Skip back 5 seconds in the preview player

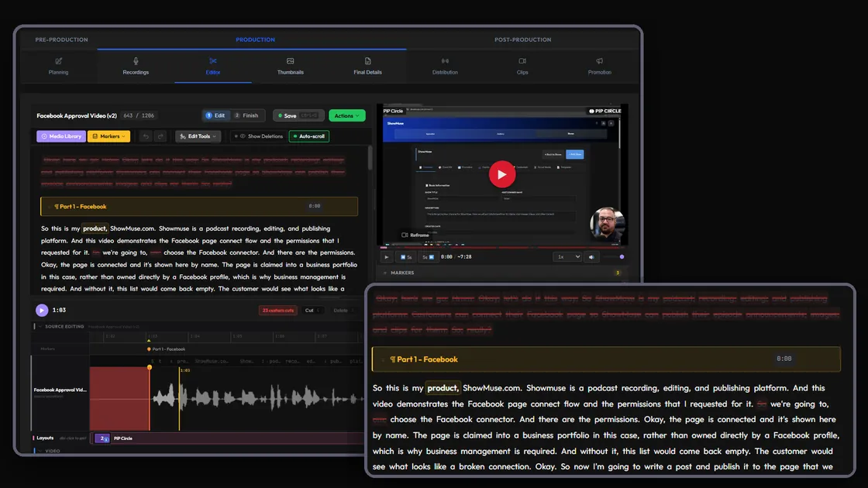coord(406,256)
